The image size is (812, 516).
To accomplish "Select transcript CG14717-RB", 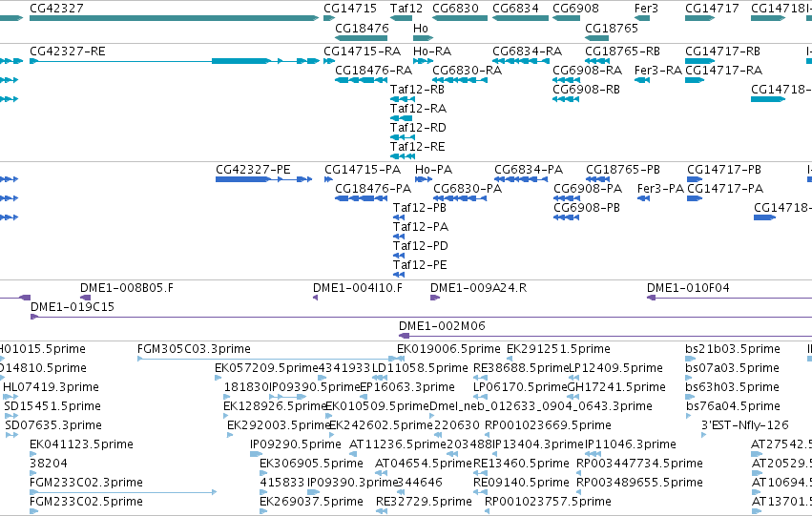I will [x=722, y=52].
